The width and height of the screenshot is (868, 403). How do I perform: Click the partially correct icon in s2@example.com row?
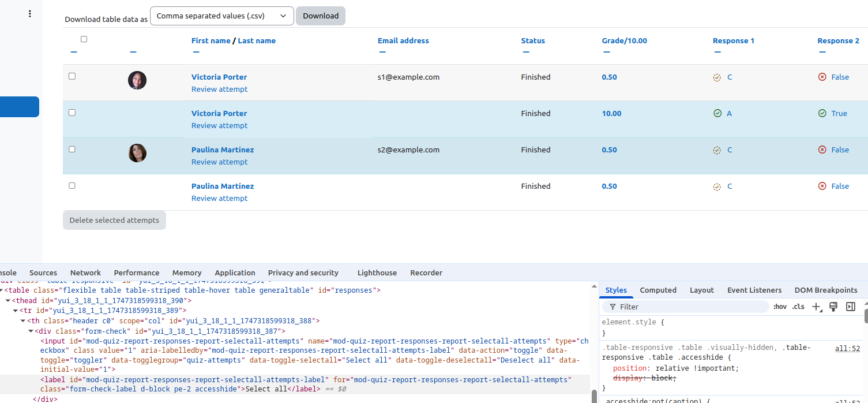[x=717, y=150]
